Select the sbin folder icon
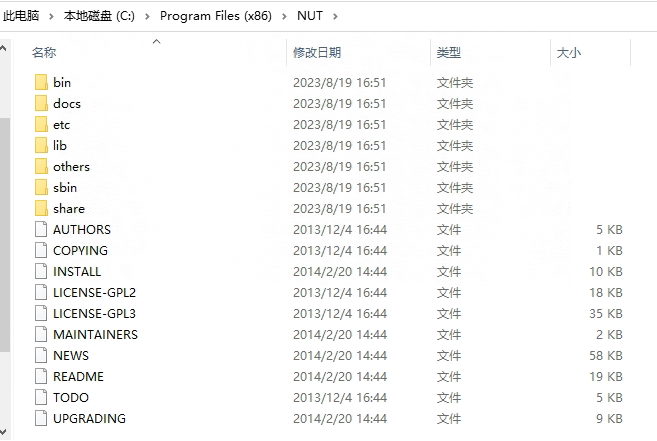This screenshot has height=441, width=657. point(41,187)
